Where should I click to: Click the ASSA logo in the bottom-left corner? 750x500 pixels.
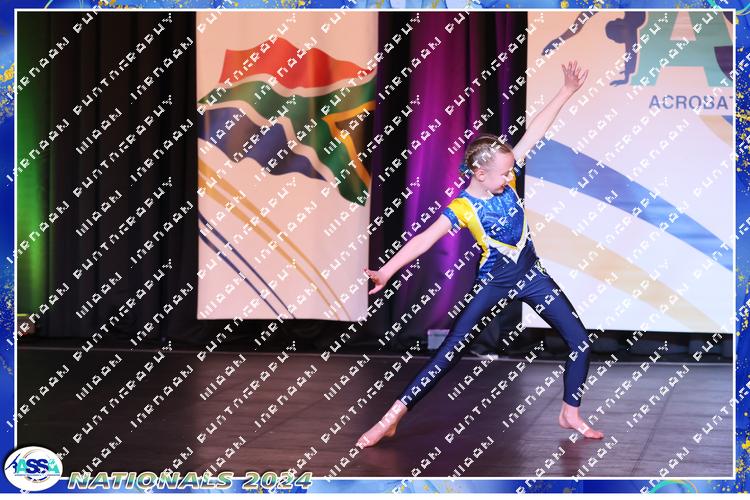click(x=33, y=468)
